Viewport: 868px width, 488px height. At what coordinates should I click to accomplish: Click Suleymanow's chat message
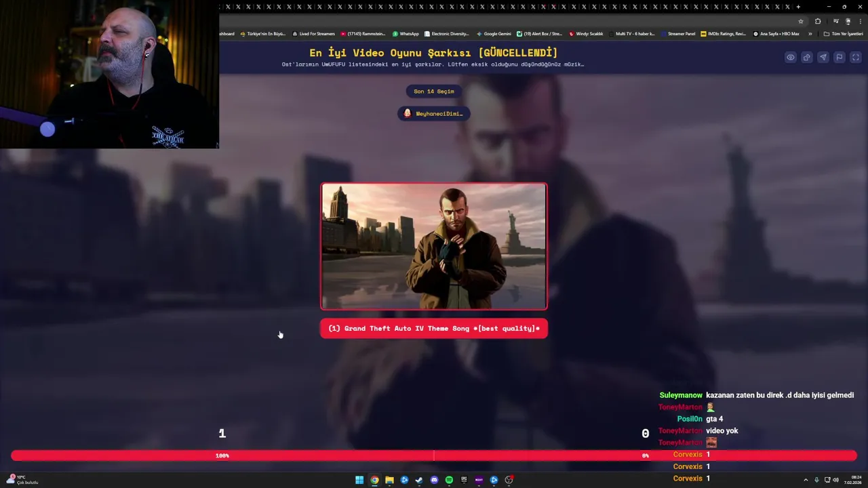[756, 395]
